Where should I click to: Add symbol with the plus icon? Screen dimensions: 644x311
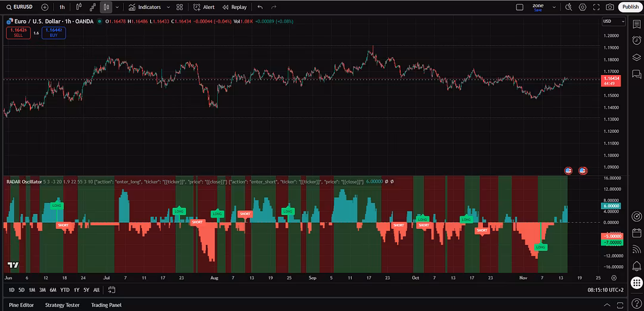45,7
